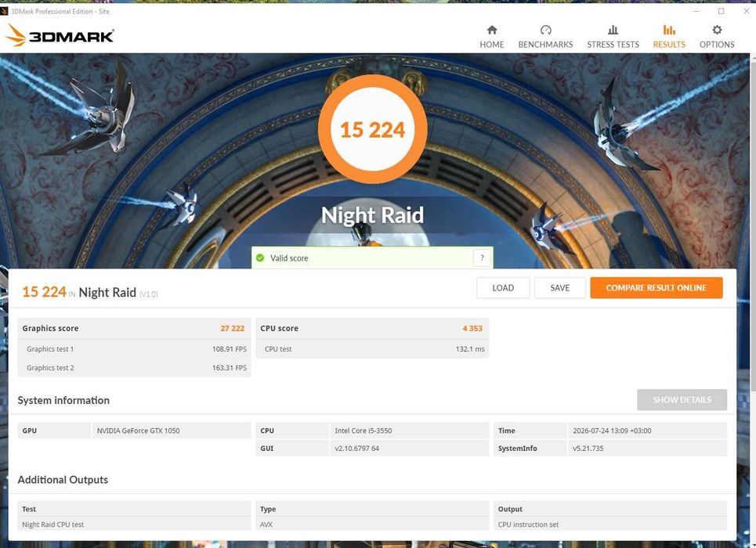
Task: Click the Valid score label
Action: (289, 258)
